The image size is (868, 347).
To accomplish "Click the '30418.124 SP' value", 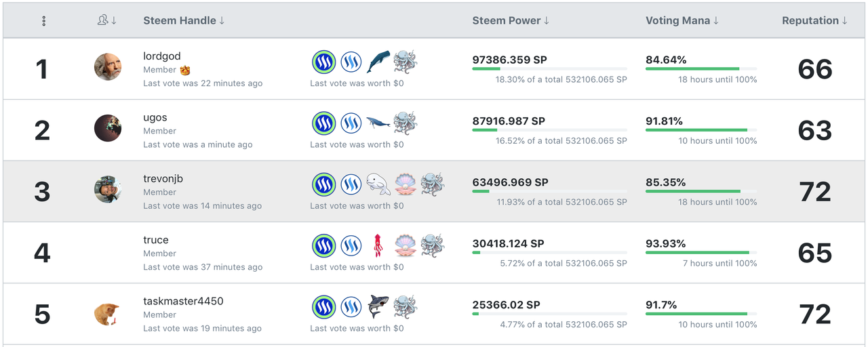I will pyautogui.click(x=509, y=243).
